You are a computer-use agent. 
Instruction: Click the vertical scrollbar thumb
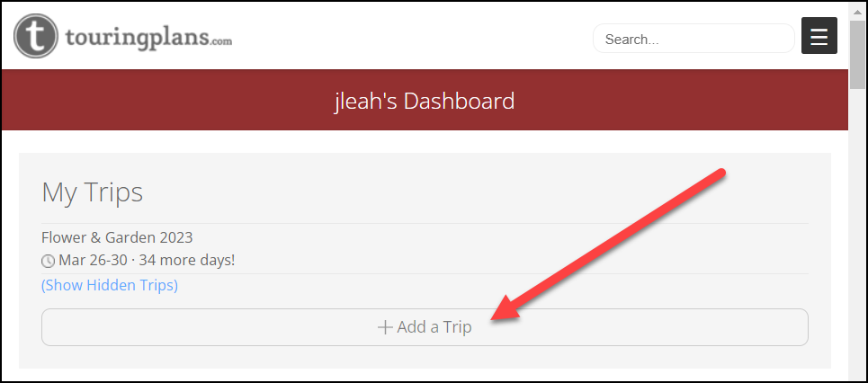pyautogui.click(x=857, y=54)
